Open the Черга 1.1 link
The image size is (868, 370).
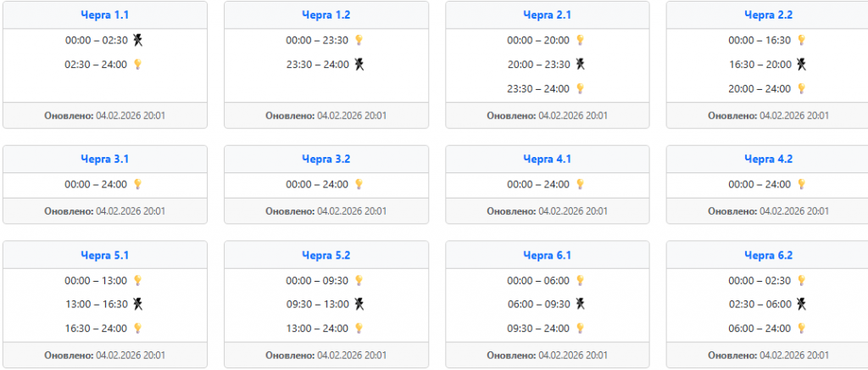tap(105, 14)
